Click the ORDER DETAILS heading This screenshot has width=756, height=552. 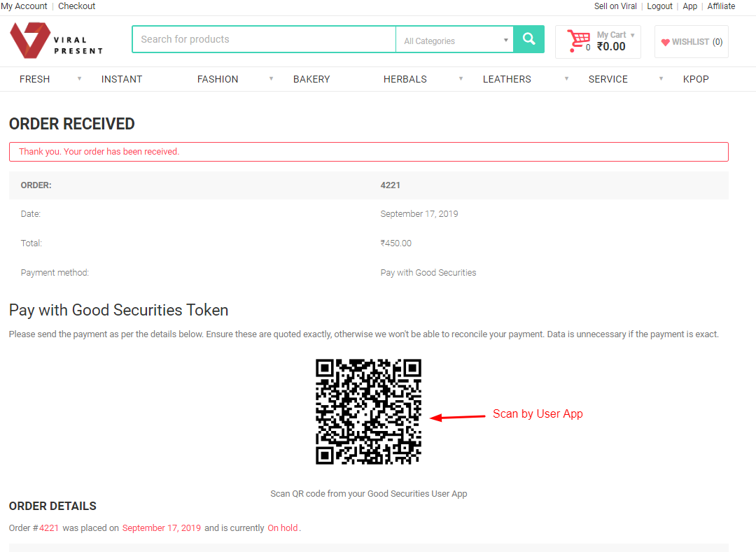pyautogui.click(x=52, y=507)
